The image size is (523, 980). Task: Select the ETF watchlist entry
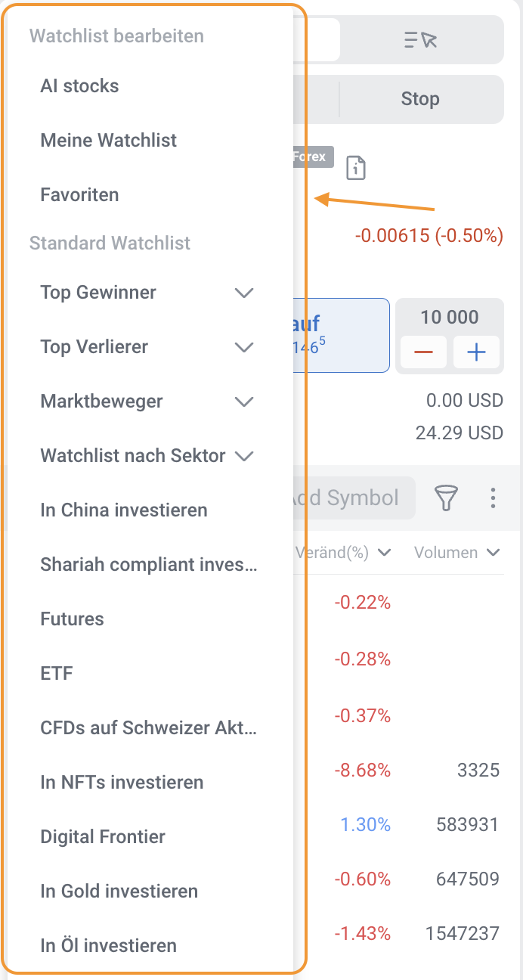tap(57, 674)
